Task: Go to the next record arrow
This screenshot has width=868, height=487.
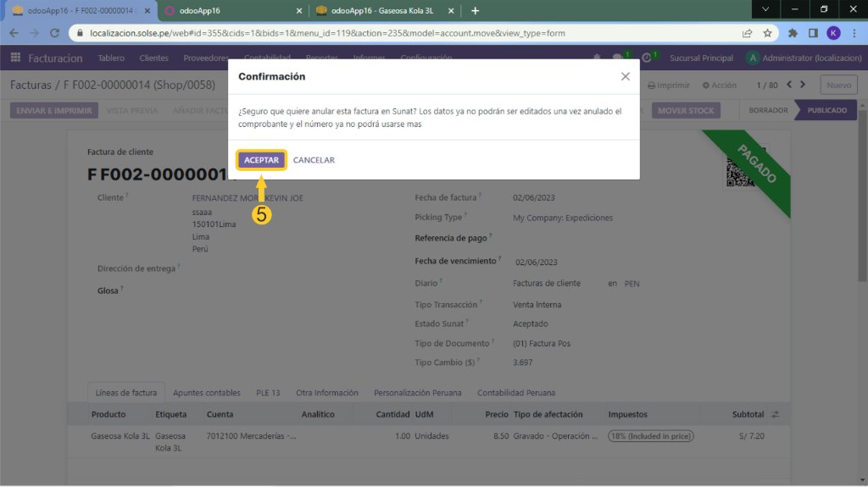Action: pos(803,85)
